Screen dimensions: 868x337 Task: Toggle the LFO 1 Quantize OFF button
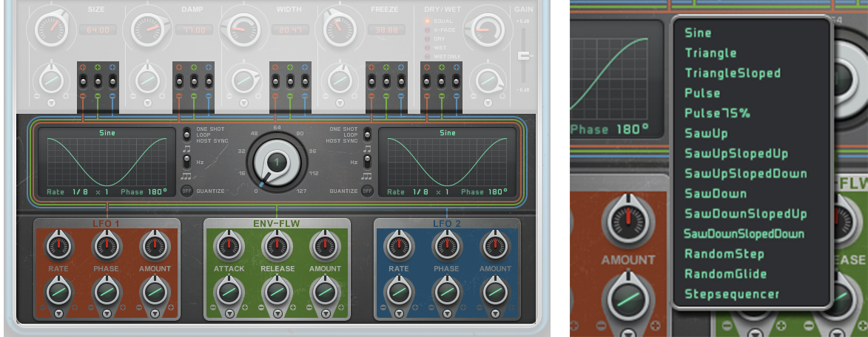[x=186, y=191]
